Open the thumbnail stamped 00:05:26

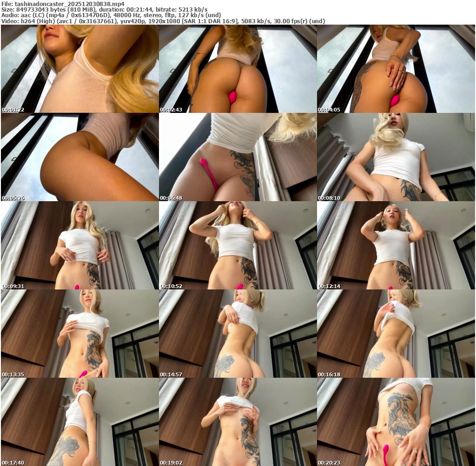pos(80,157)
